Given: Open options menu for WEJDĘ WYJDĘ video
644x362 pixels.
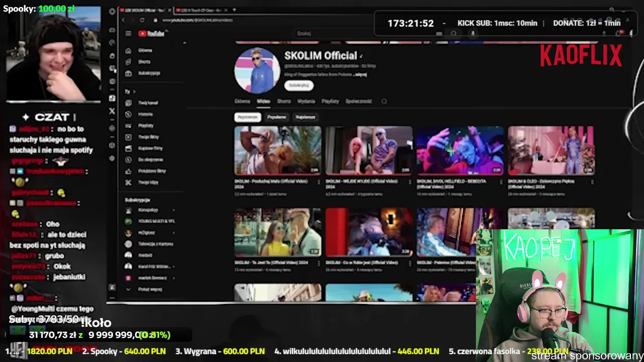Looking at the screenshot, I should [x=410, y=182].
